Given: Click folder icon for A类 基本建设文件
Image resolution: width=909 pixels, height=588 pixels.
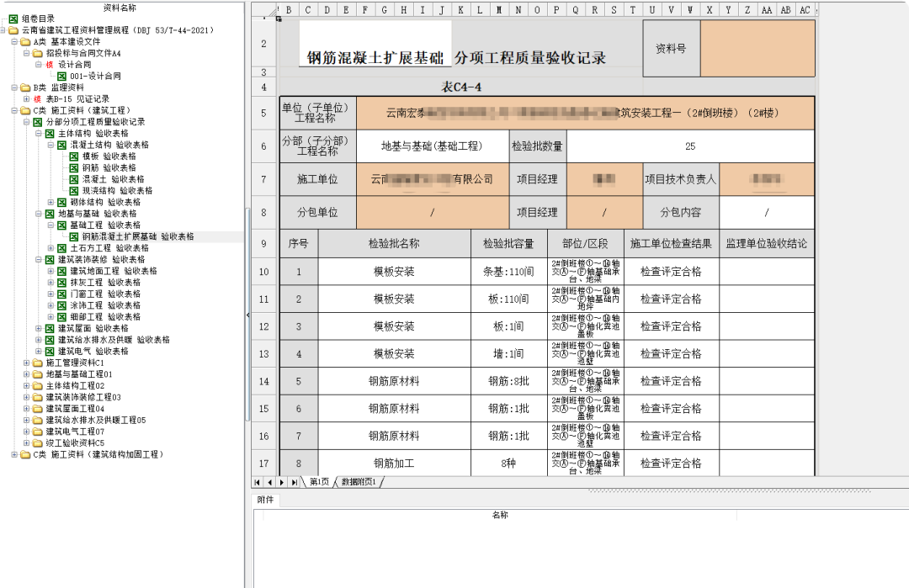Looking at the screenshot, I should pyautogui.click(x=25, y=42).
